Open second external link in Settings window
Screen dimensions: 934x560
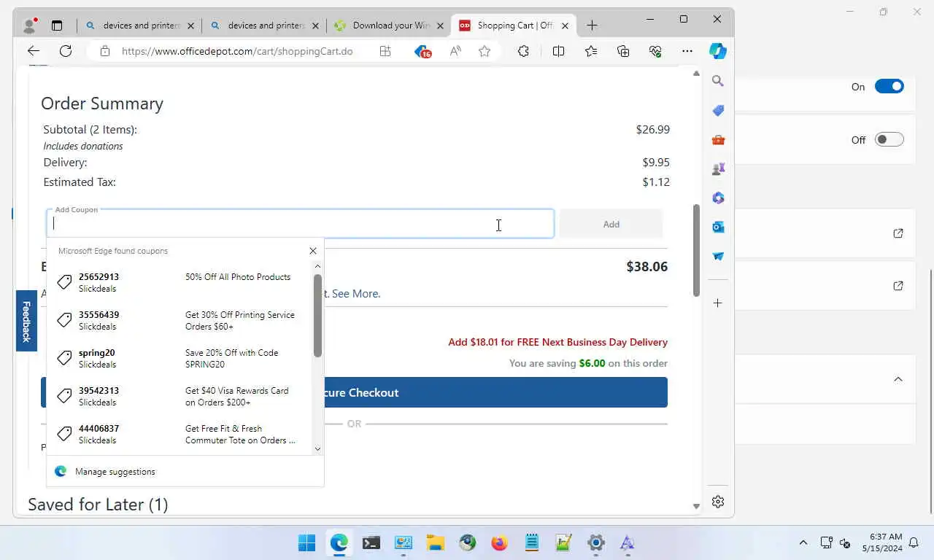pyautogui.click(x=898, y=286)
